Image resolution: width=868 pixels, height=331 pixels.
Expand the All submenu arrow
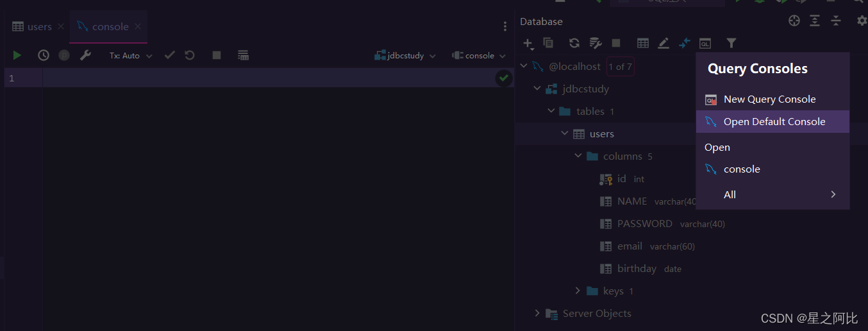pos(833,194)
